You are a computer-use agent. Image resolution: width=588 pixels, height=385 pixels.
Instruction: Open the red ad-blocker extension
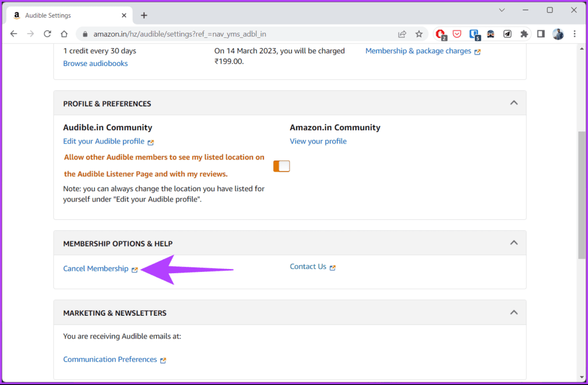[440, 34]
